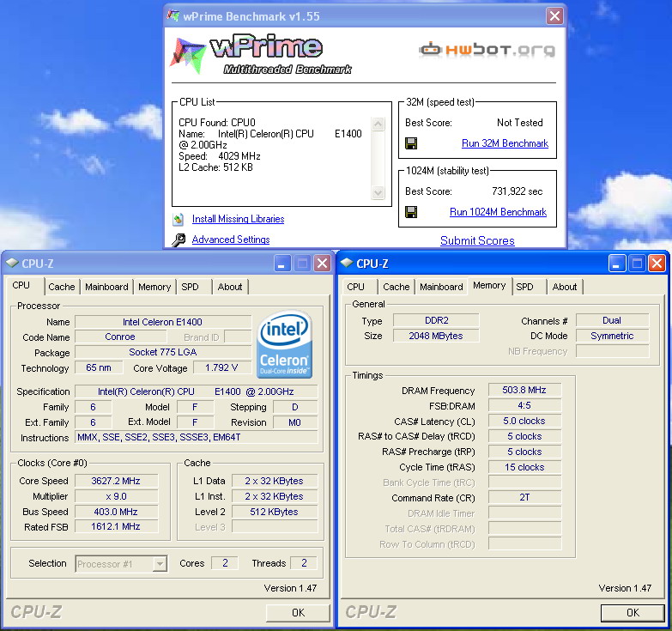Click the CAS# Latency 5.0 clocks value

pyautogui.click(x=524, y=421)
